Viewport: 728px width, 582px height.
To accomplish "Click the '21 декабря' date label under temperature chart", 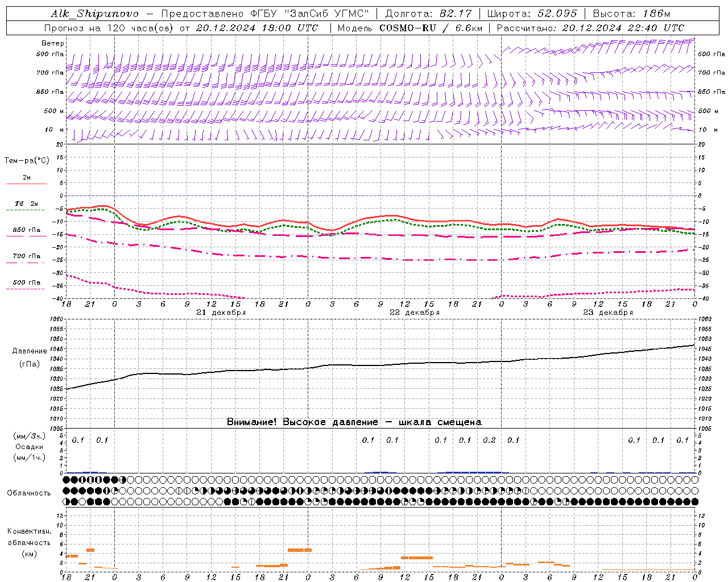I will [x=221, y=313].
